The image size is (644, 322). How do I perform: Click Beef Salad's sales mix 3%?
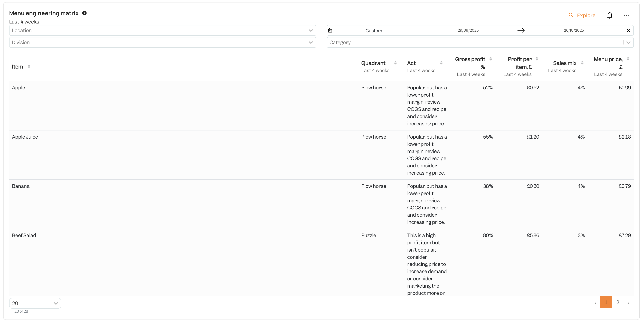pos(581,235)
